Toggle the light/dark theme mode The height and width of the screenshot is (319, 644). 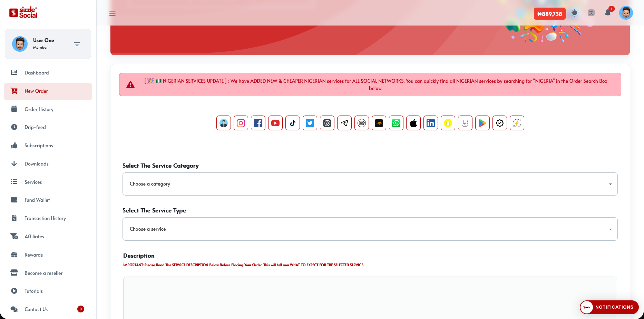point(575,13)
